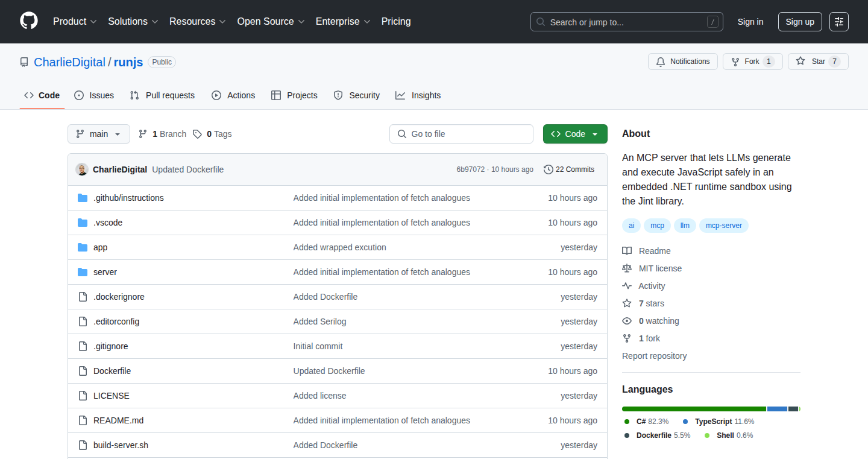Click the app folder icon
The image size is (868, 459).
(x=83, y=247)
